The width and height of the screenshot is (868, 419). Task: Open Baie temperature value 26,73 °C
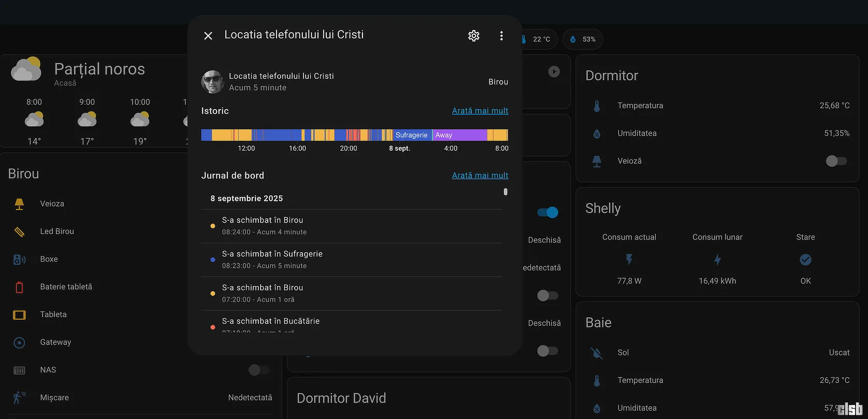click(x=834, y=380)
